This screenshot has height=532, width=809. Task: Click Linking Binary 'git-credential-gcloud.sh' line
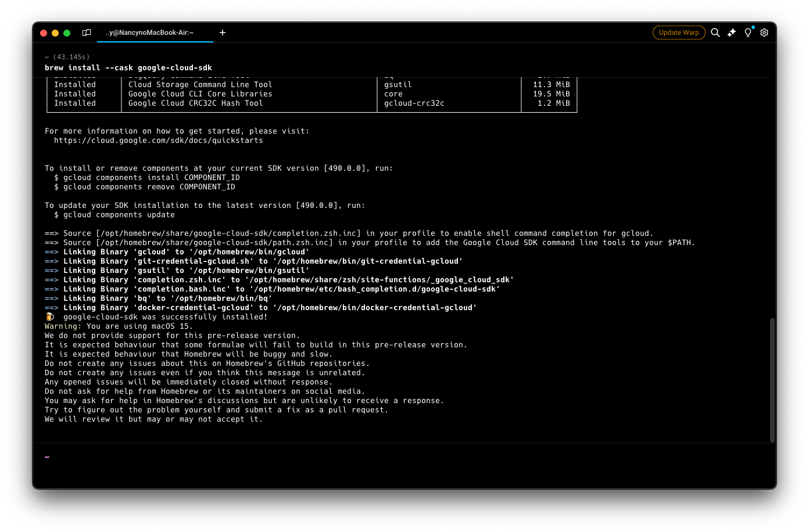pos(254,261)
